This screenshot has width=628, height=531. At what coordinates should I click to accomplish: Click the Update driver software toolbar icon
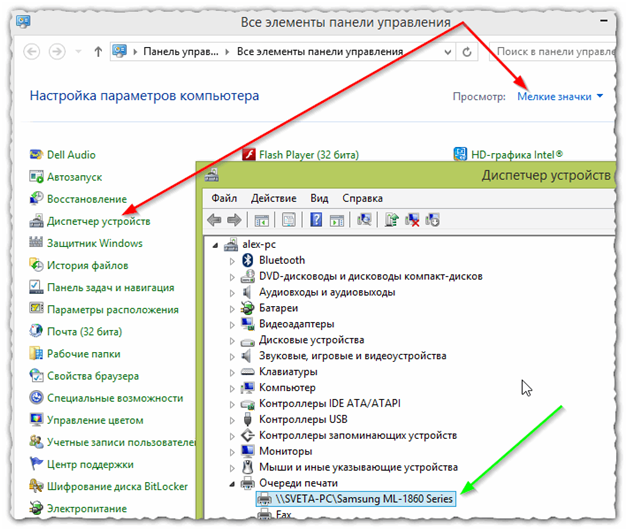point(391,220)
